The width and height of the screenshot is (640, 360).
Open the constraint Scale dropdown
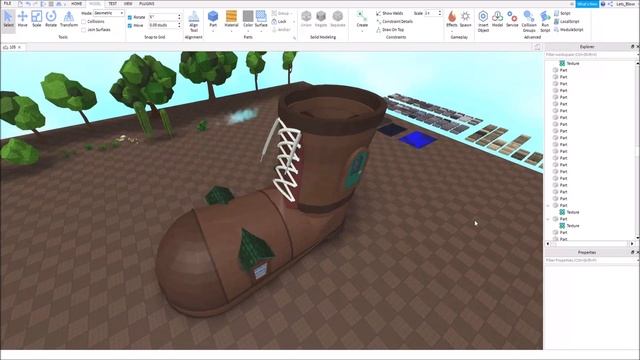pyautogui.click(x=433, y=13)
